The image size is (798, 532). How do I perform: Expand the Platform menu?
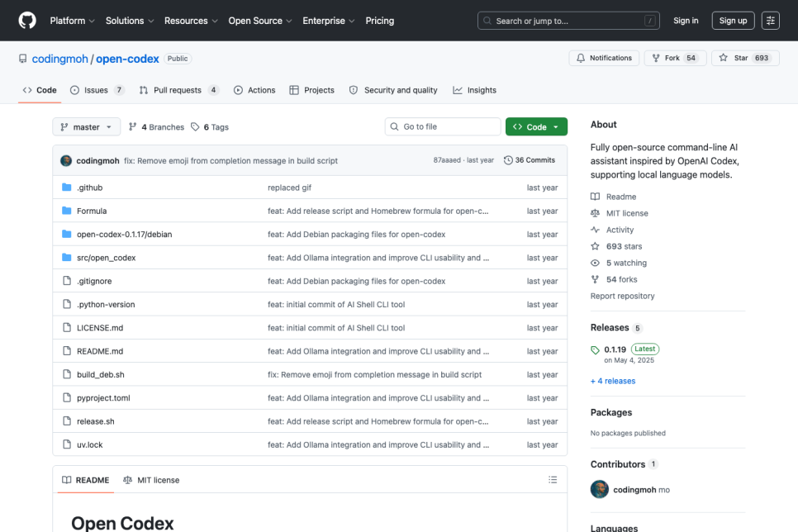pyautogui.click(x=72, y=21)
